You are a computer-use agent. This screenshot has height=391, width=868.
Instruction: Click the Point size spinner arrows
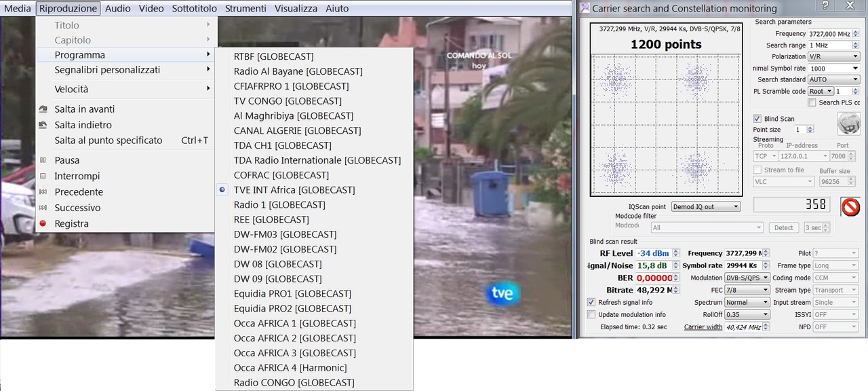[x=810, y=130]
